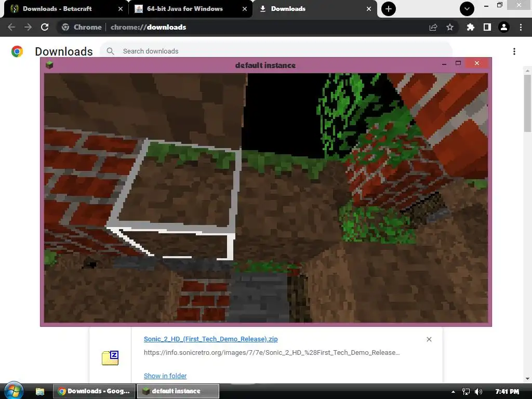This screenshot has height=399, width=532.
Task: Open Chrome's three-dot main menu
Action: click(x=521, y=27)
